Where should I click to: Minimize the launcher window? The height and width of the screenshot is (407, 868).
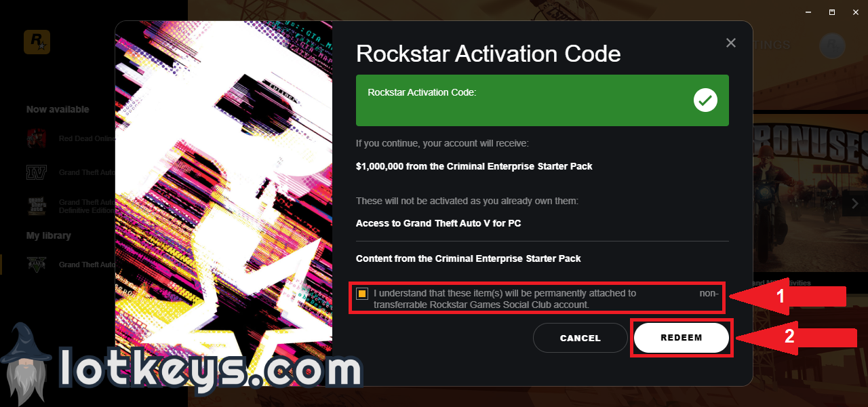pyautogui.click(x=808, y=12)
